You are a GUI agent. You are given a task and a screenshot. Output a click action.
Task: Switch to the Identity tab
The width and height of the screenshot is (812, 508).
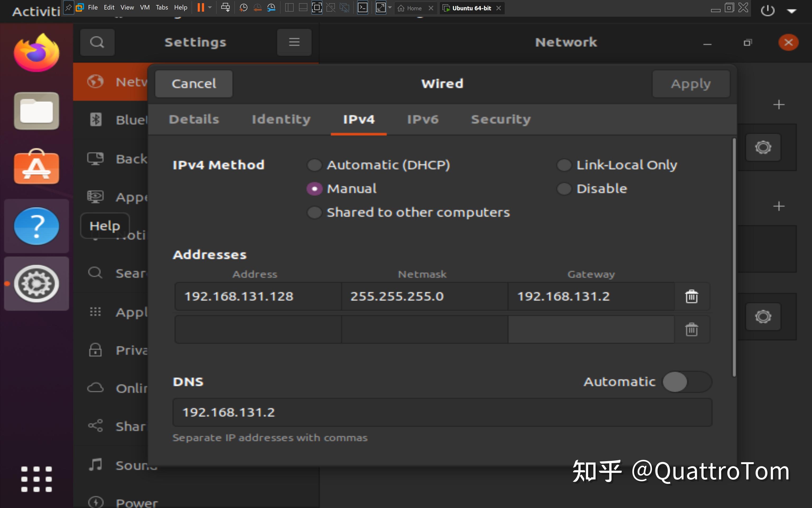[281, 119]
